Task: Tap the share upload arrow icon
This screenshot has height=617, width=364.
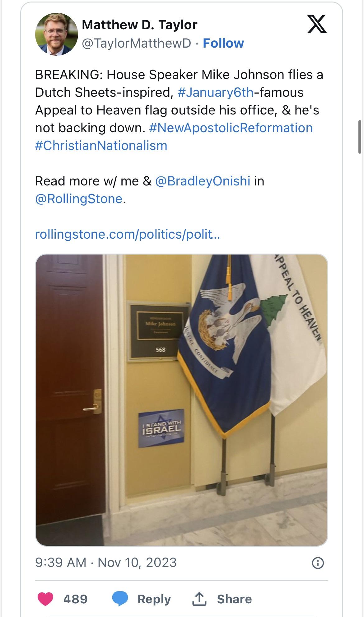Action: tap(200, 599)
